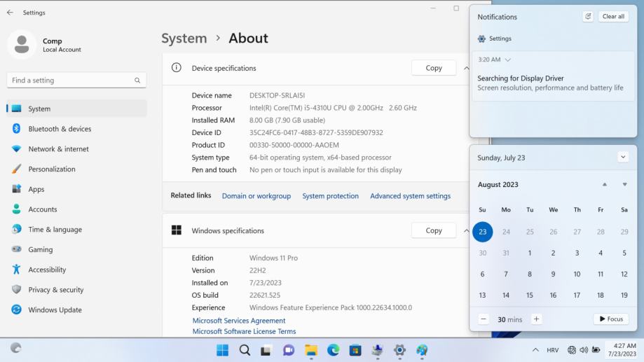Expand the 3:20 AM notification group chevron
This screenshot has width=644, height=362.
(508, 60)
